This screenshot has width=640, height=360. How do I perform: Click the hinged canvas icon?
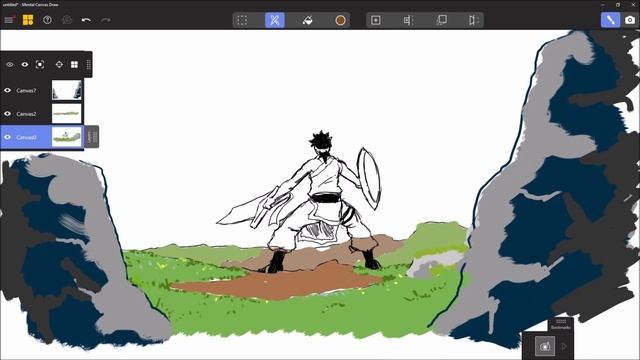coord(473,20)
